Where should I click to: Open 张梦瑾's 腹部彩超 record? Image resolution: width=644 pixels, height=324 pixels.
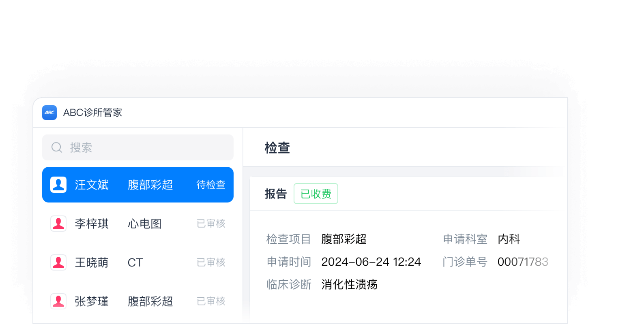click(150, 301)
